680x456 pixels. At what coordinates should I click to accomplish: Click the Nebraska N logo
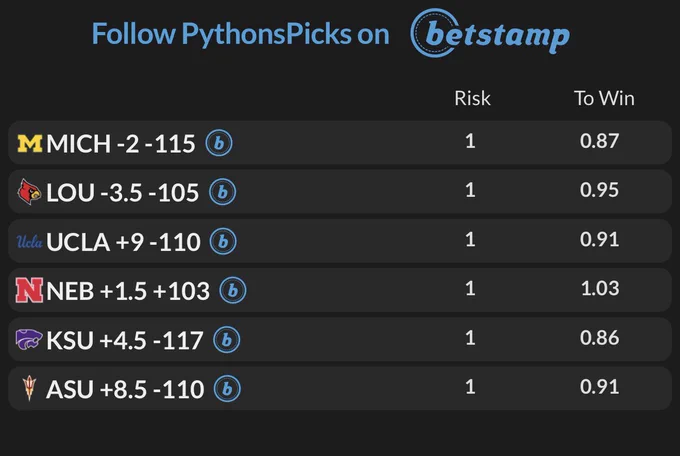coord(29,290)
